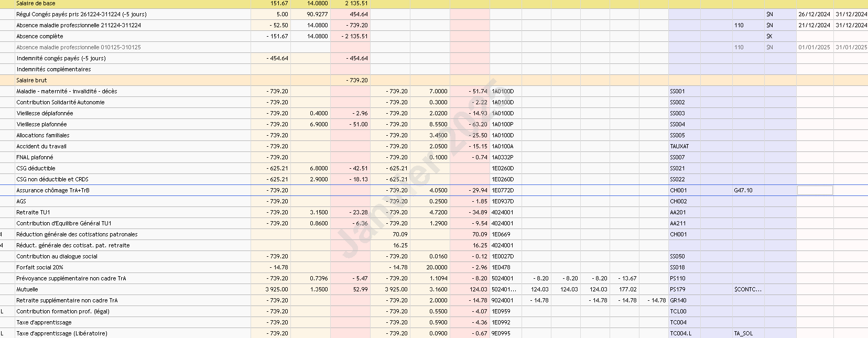The width and height of the screenshot is (868, 338).
Task: Select the 'Allocations familiales' row label
Action: coord(43,135)
